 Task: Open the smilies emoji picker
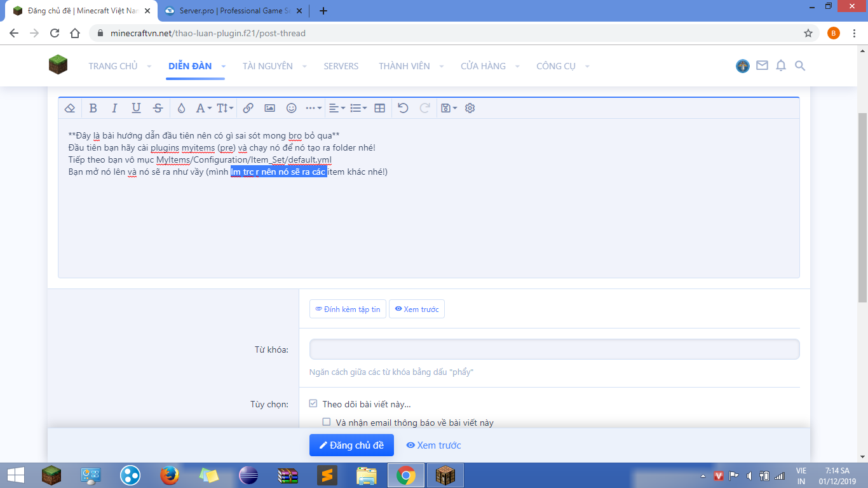point(292,108)
